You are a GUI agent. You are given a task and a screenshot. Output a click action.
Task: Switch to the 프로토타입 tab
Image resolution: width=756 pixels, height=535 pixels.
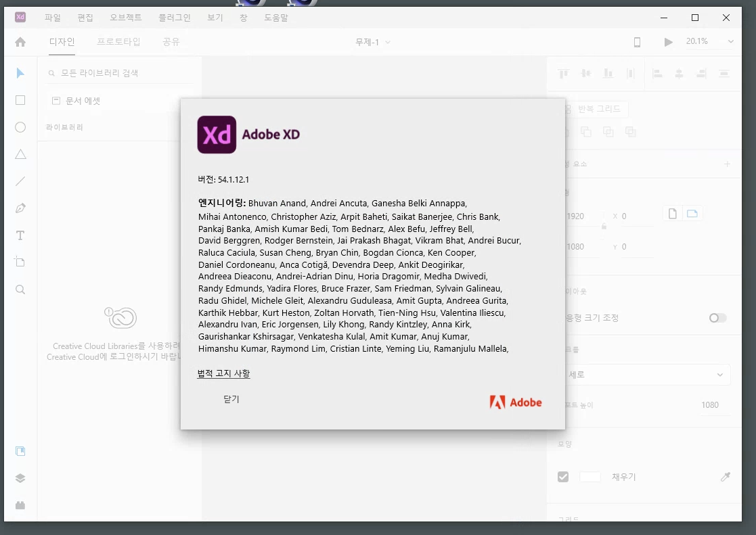pyautogui.click(x=118, y=42)
